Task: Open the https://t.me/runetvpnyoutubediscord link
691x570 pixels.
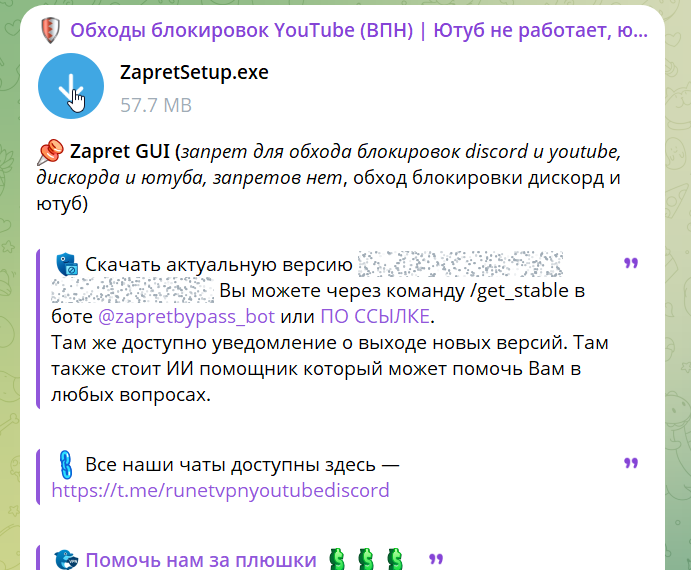Action: pyautogui.click(x=220, y=490)
